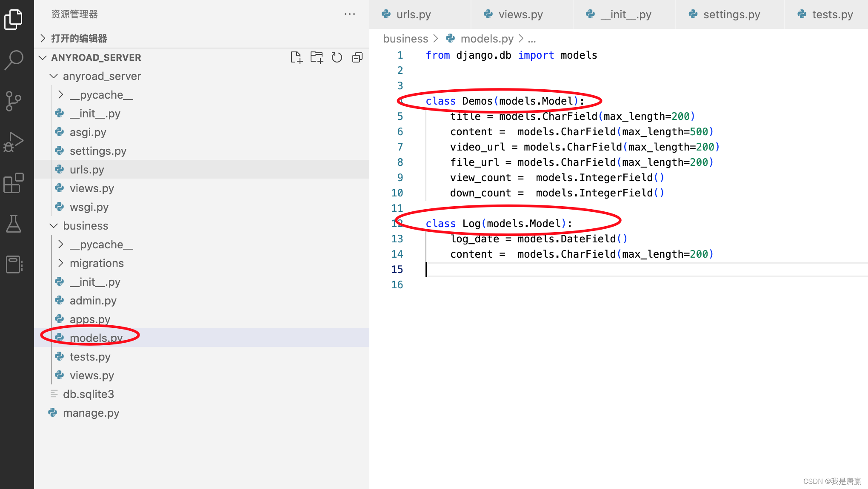The height and width of the screenshot is (489, 868).
Task: Open manage.py from the file tree
Action: [x=91, y=412]
